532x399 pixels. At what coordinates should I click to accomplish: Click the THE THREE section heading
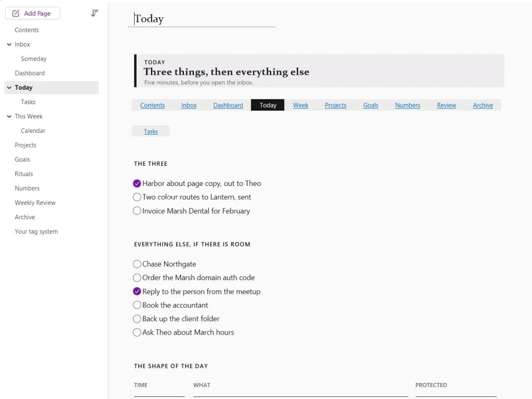(x=151, y=164)
